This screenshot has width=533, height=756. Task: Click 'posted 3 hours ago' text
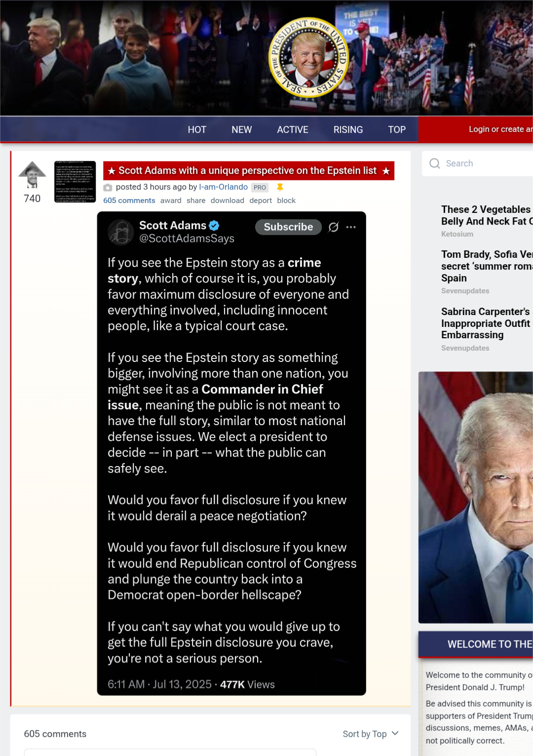151,187
